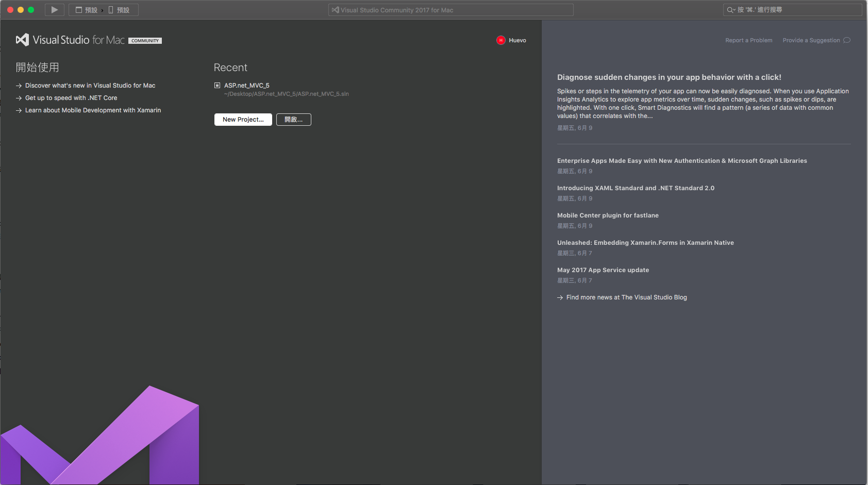This screenshot has height=485, width=868.
Task: Open May 2017 App Service update article
Action: click(x=603, y=270)
